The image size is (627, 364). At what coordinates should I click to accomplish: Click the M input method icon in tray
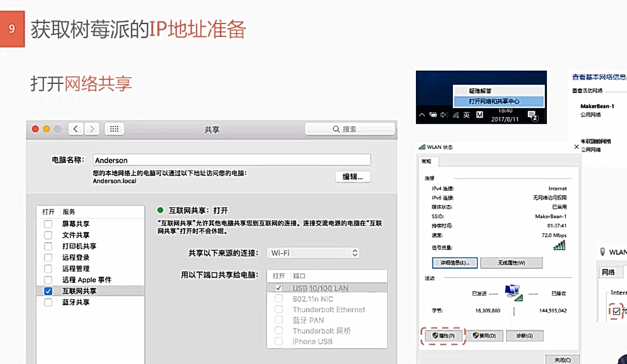point(479,115)
